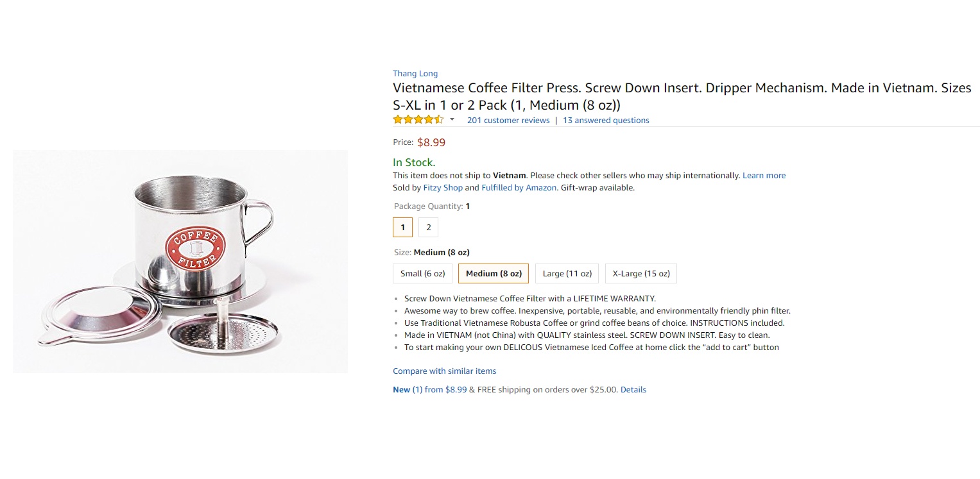Open the star rating details dropdown
Screen dimensions: 980x479
451,120
